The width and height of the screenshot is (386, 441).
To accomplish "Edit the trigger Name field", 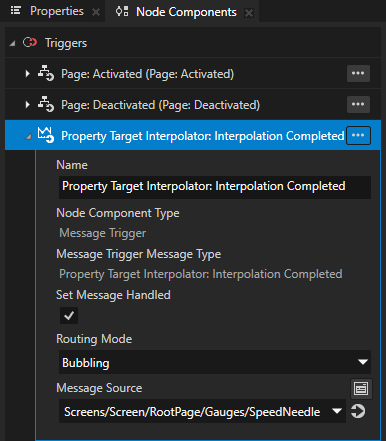I will click(x=215, y=187).
